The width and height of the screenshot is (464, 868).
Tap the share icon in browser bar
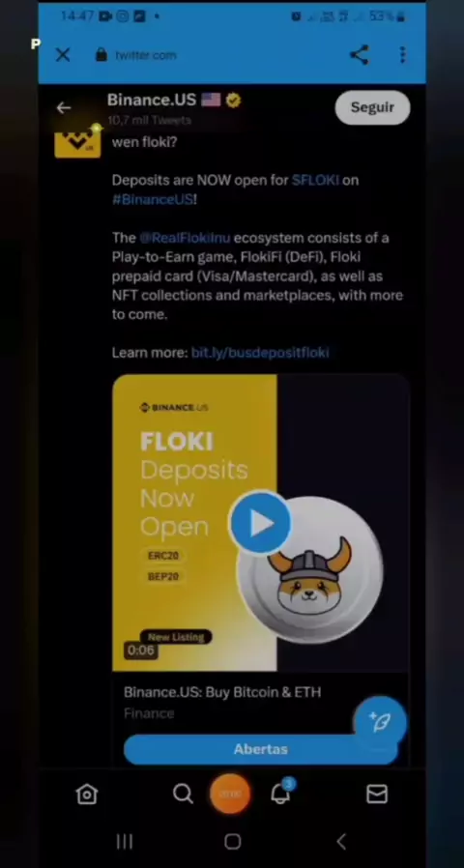(x=359, y=54)
